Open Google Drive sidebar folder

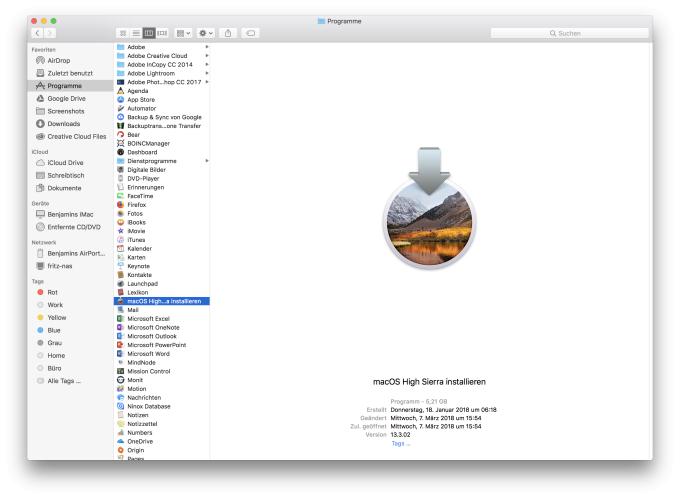click(70, 98)
